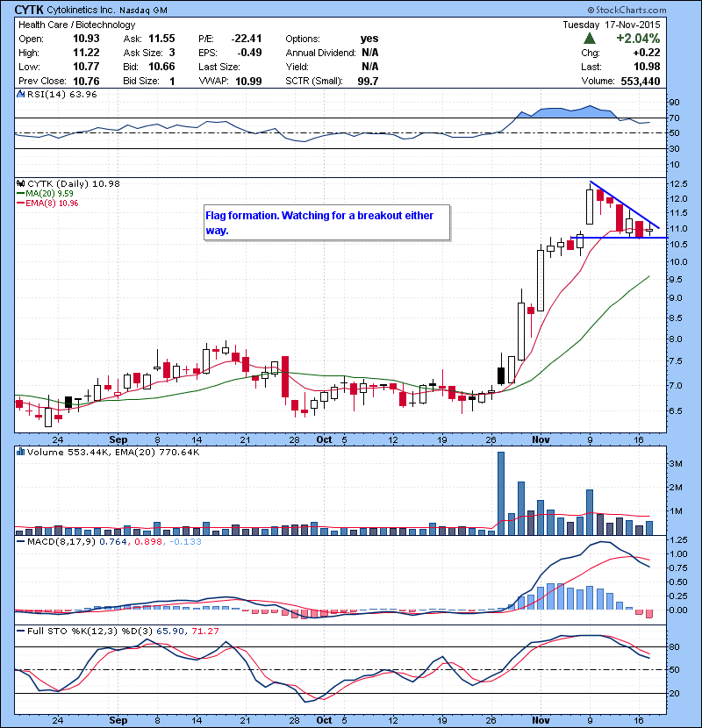Click the 1.25 MACD axis label
This screenshot has width=702, height=728.
(x=678, y=540)
